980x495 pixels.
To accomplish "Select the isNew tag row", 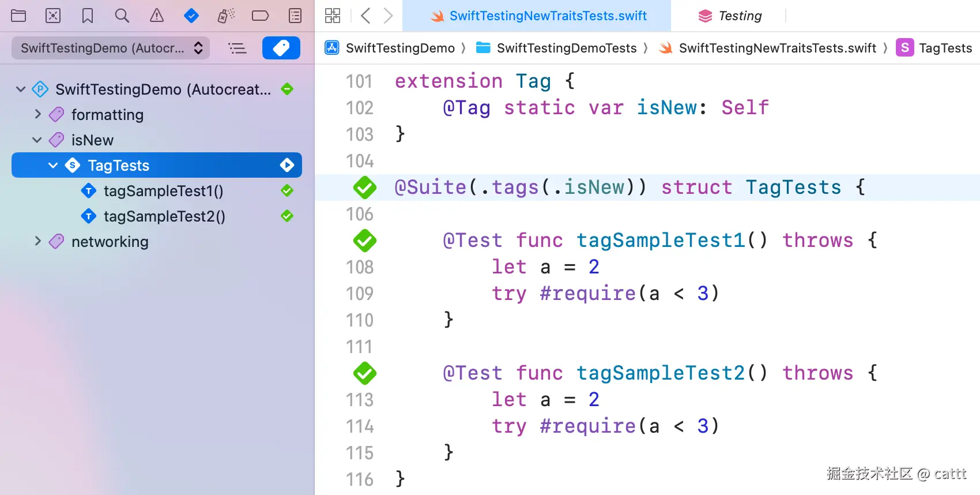I will [x=157, y=140].
